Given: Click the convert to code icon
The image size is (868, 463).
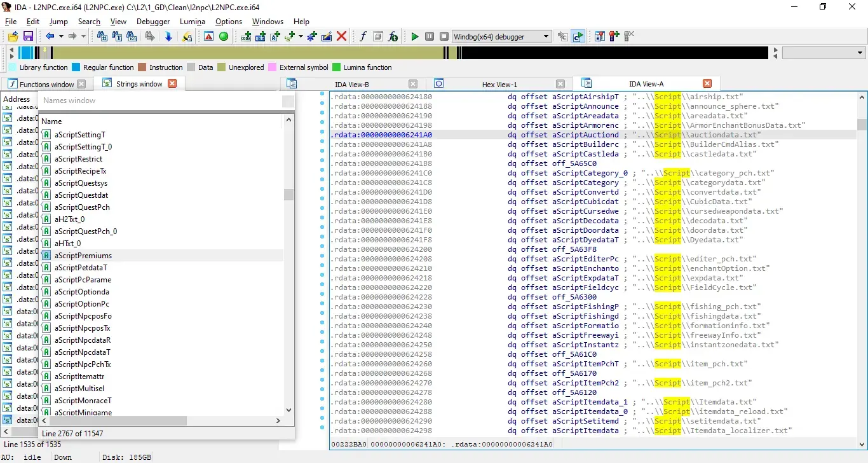Looking at the screenshot, I should point(247,36).
